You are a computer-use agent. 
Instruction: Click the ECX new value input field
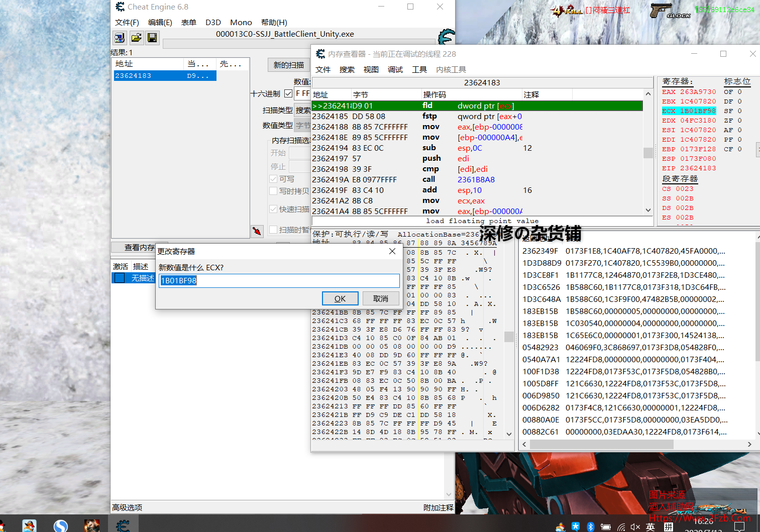click(x=279, y=280)
